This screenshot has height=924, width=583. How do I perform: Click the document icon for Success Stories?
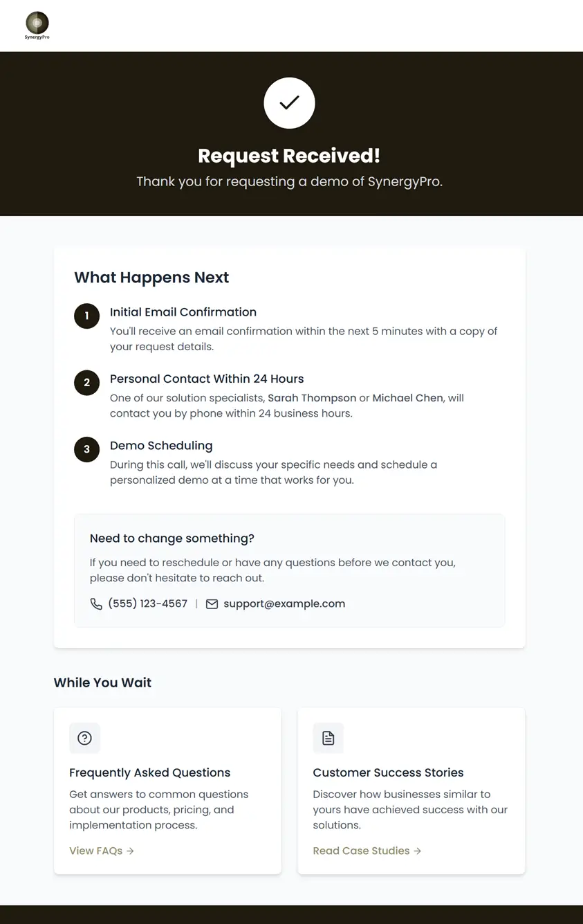coord(328,738)
